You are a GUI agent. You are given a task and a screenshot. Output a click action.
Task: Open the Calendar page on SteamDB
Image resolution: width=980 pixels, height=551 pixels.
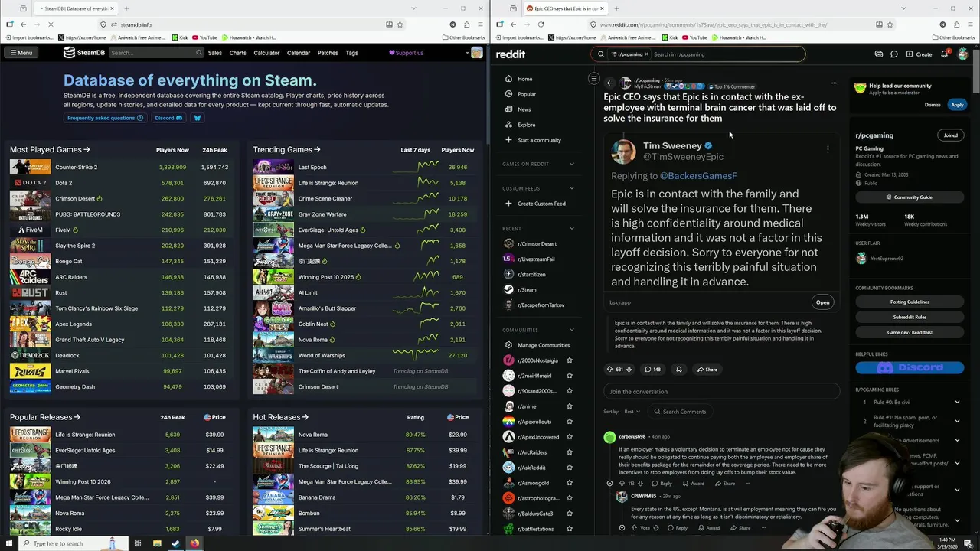[299, 53]
